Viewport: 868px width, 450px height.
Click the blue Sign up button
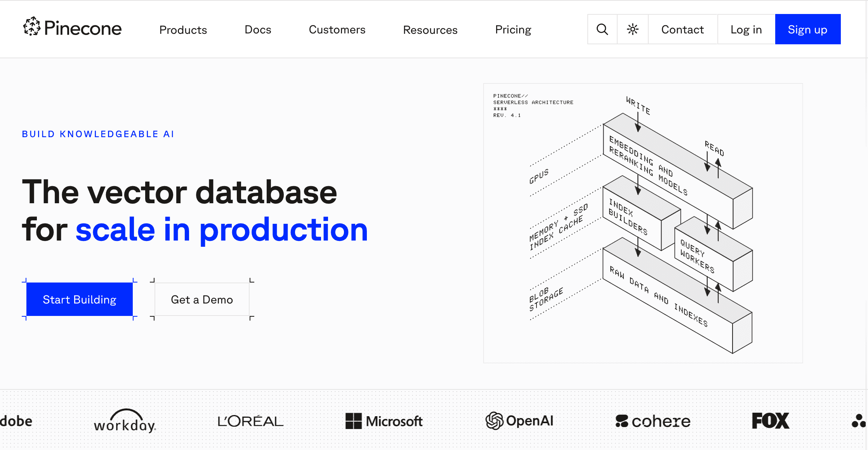[x=807, y=30]
